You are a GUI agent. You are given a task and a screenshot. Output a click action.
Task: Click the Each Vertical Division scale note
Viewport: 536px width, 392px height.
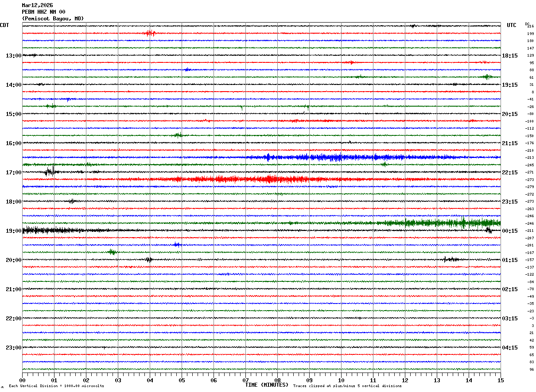tap(56, 386)
